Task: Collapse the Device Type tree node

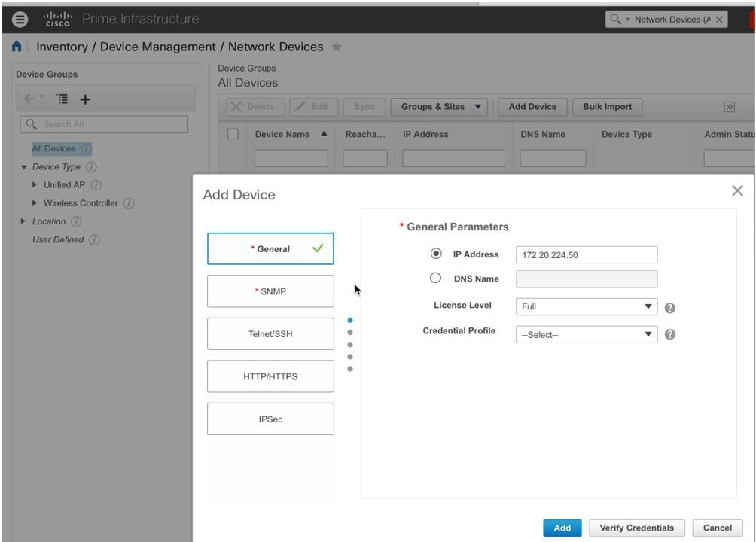Action: point(23,167)
